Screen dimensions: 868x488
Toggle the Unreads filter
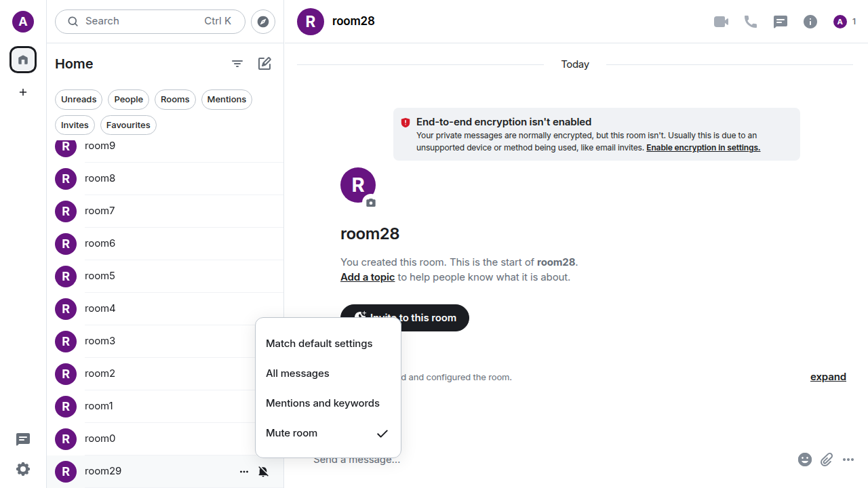pyautogui.click(x=79, y=100)
